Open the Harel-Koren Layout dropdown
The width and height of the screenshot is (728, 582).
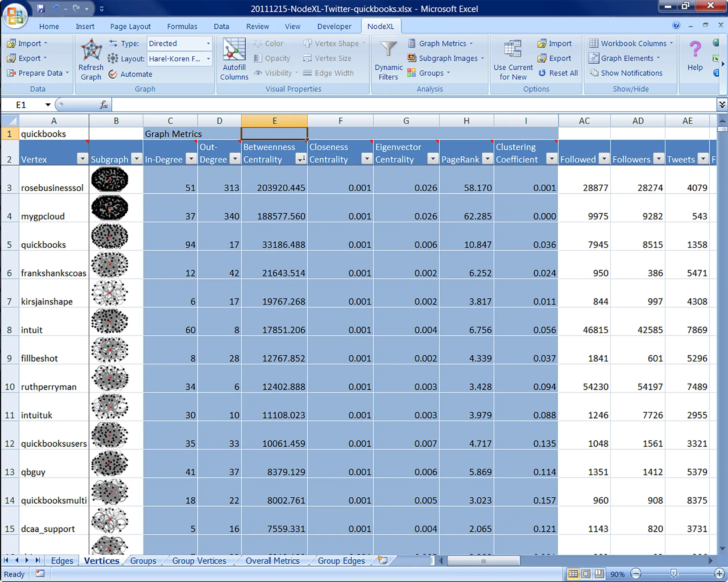point(179,59)
